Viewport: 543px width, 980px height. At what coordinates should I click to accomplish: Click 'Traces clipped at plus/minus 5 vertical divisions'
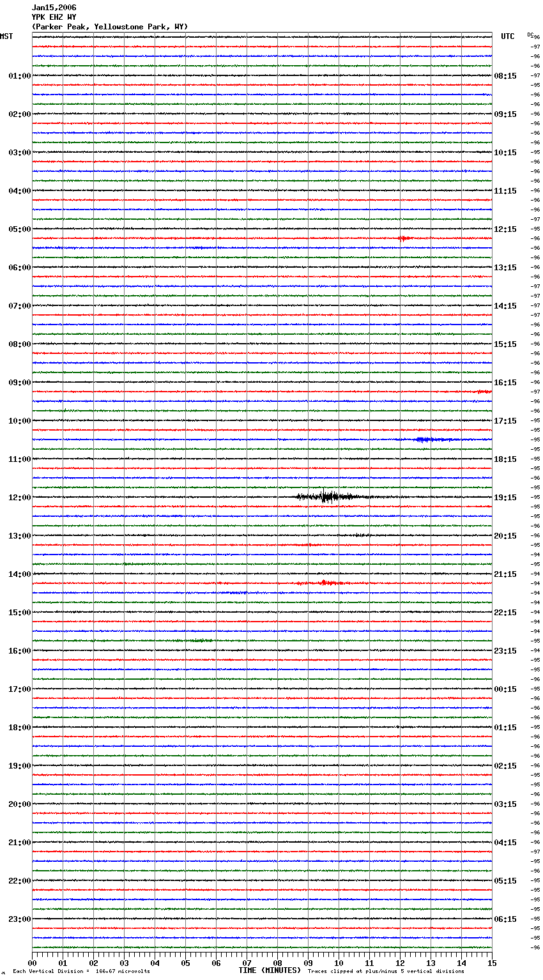386,971
